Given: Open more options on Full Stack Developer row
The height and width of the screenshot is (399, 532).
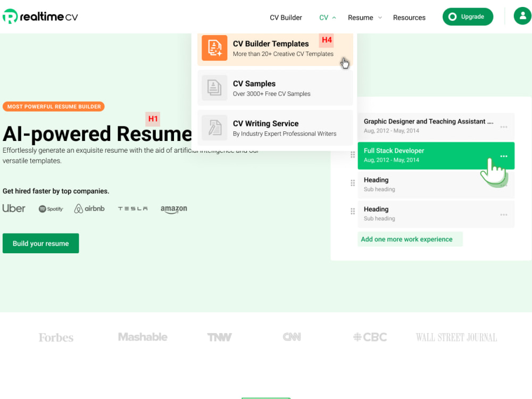Looking at the screenshot, I should 504,156.
